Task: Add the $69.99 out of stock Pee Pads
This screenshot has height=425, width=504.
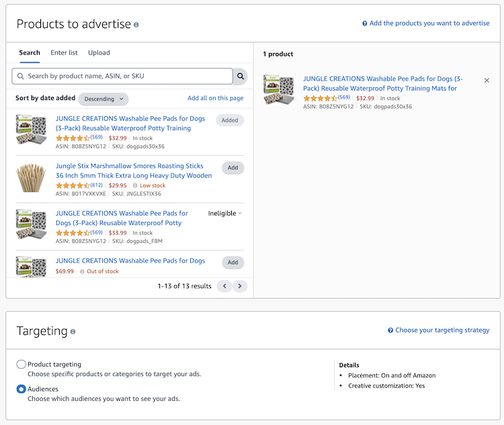Action: tap(233, 263)
